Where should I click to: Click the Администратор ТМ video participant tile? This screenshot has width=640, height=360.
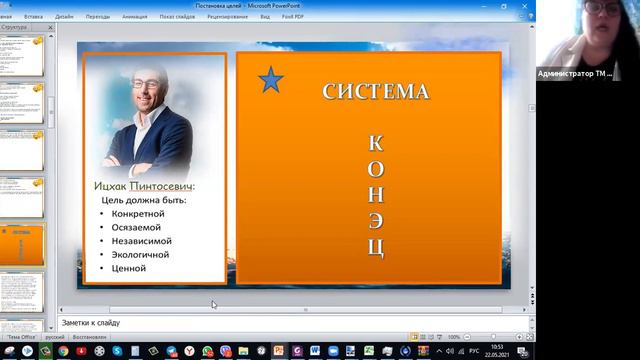coord(588,40)
